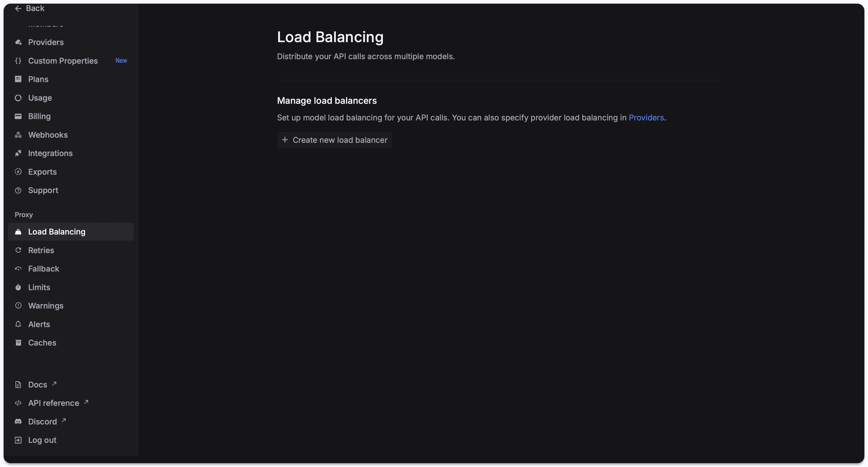Click the Manage load balancers heading
This screenshot has height=467, width=868.
pos(327,101)
